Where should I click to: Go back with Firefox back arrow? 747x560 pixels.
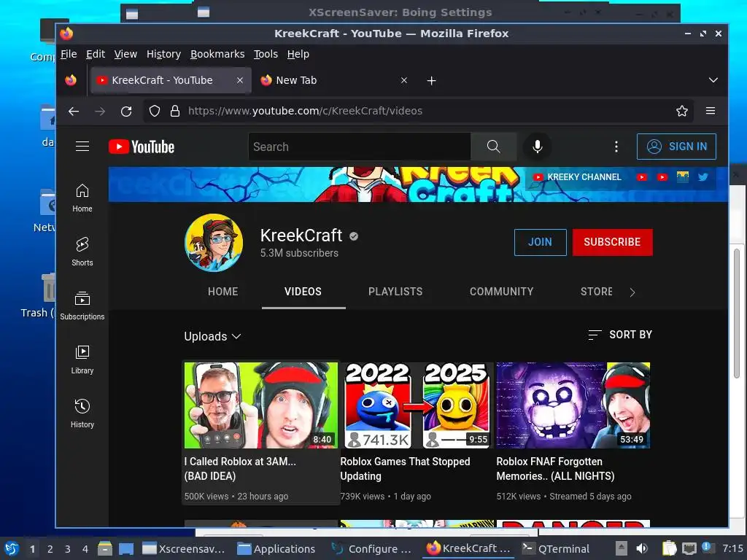(74, 112)
